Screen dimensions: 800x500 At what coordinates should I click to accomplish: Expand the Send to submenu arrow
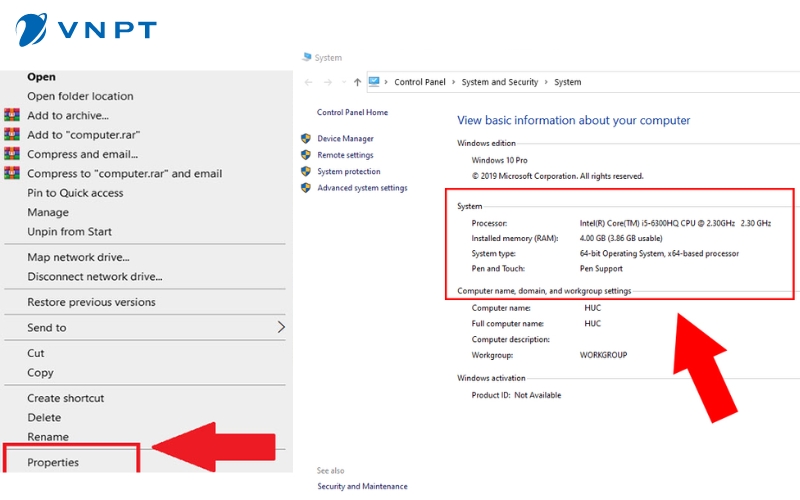coord(281,327)
